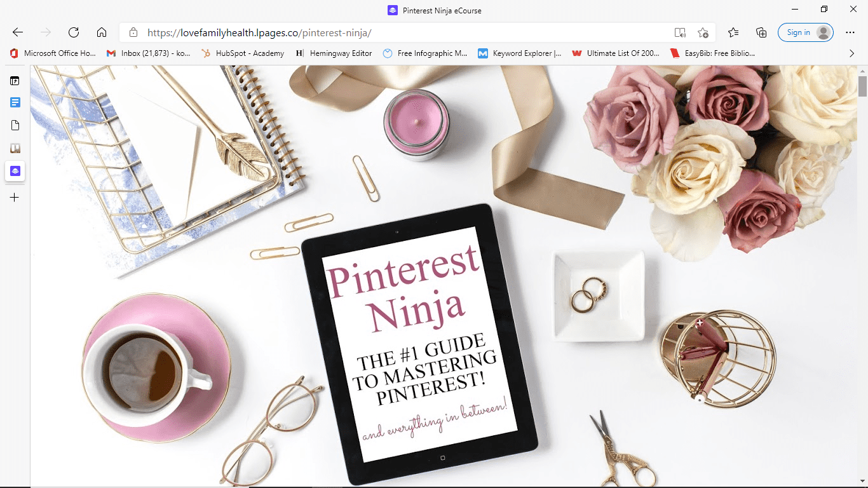View site security lock information
Viewport: 868px width, 488px height.
click(x=133, y=32)
